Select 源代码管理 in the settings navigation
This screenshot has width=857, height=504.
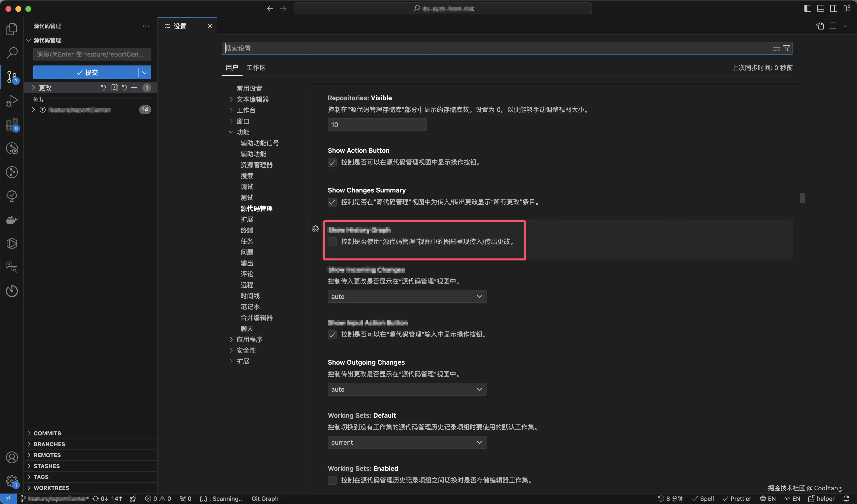click(x=257, y=208)
